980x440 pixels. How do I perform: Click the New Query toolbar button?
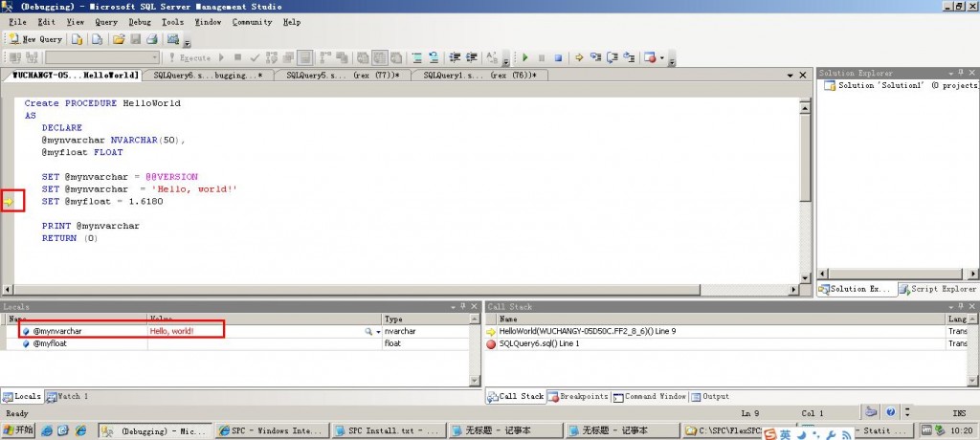(35, 39)
